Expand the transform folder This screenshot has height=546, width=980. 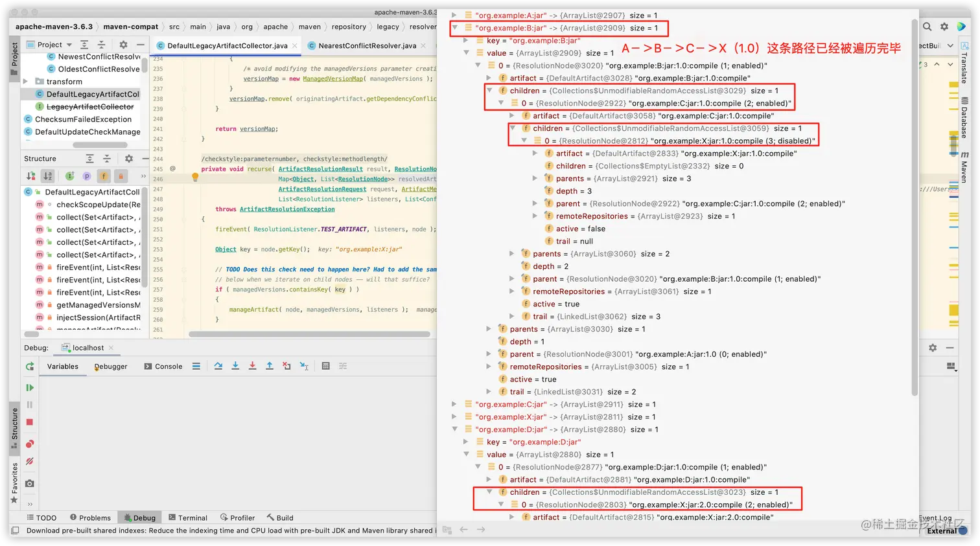point(26,82)
